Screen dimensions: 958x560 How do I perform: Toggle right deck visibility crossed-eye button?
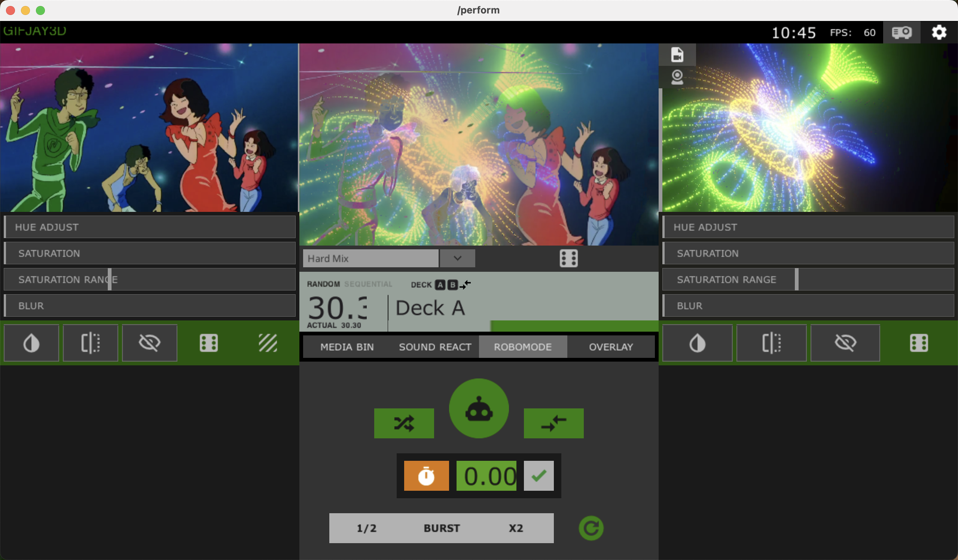point(845,343)
